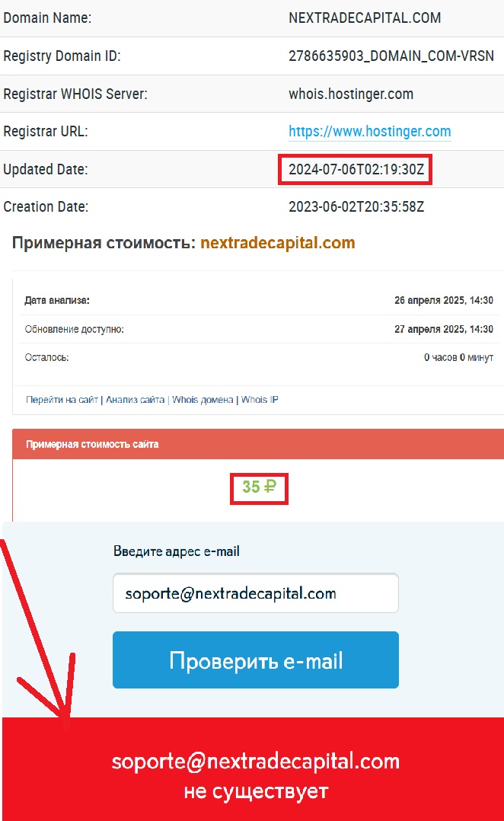Click the nextradecapital.com orange heading link
Viewport: 504px width, 821px height.
277,243
